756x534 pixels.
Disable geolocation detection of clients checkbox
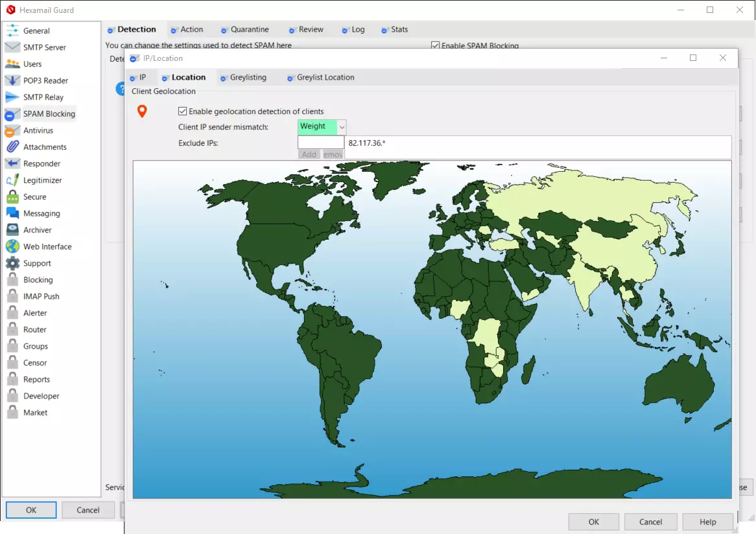[183, 111]
